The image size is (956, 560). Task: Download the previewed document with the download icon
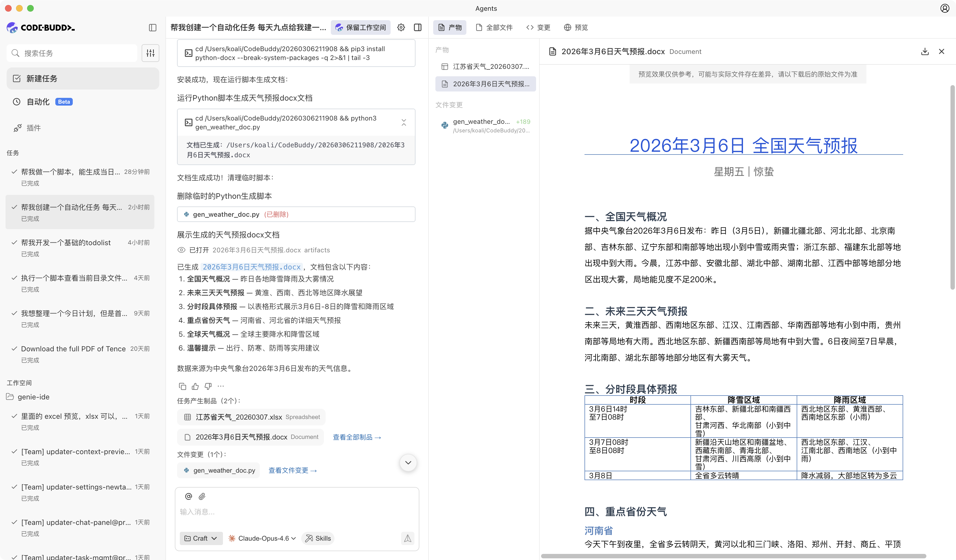925,51
